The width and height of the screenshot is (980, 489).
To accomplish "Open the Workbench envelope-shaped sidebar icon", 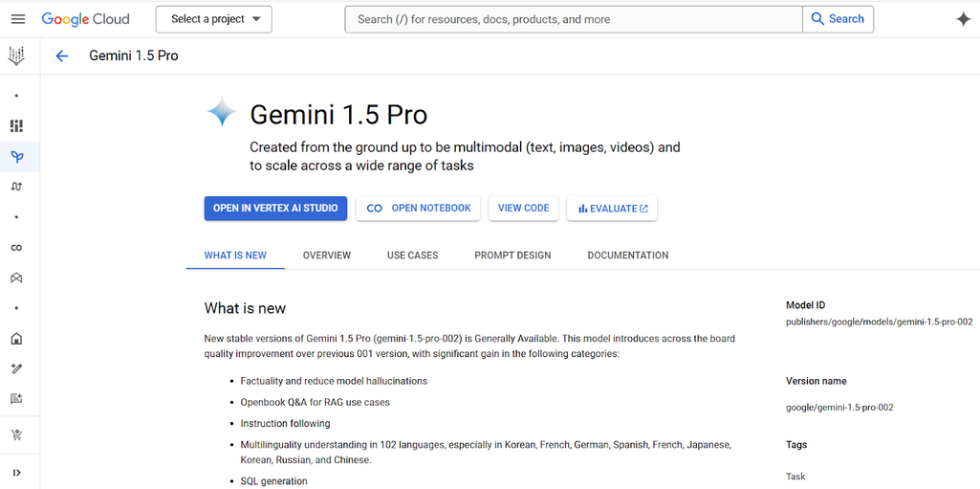I will (x=17, y=278).
